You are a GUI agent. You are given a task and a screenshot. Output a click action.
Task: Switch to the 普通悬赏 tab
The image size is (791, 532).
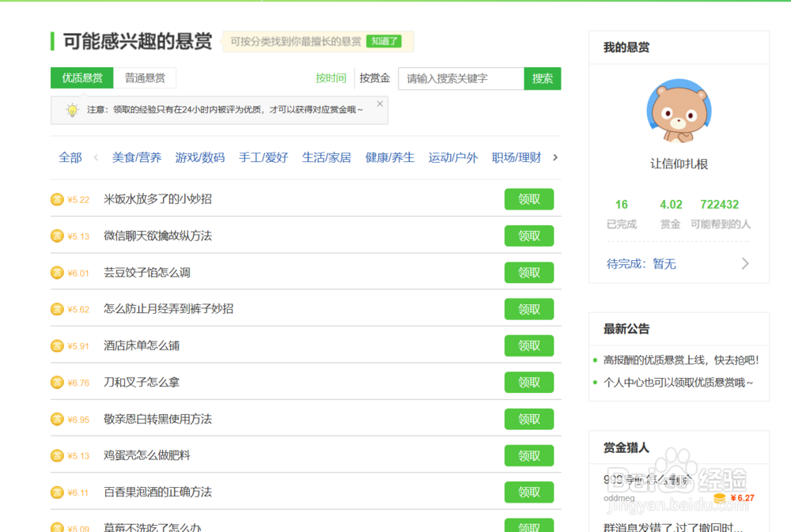pyautogui.click(x=146, y=78)
